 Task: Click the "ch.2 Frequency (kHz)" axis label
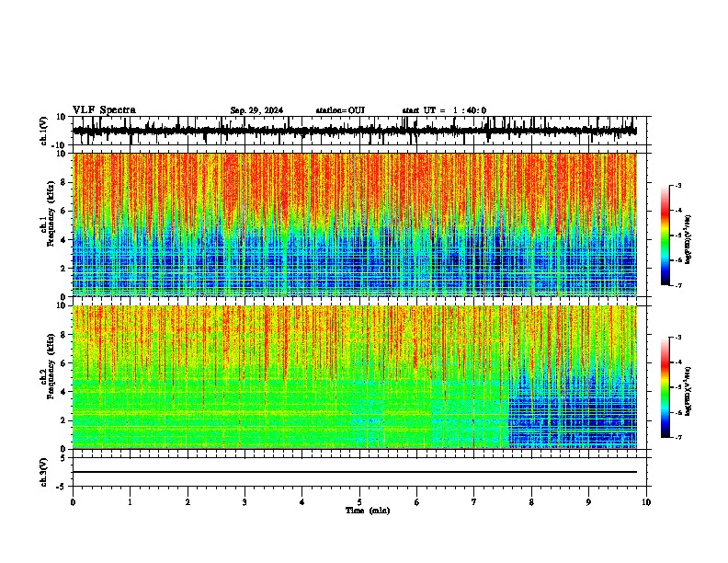click(x=48, y=365)
